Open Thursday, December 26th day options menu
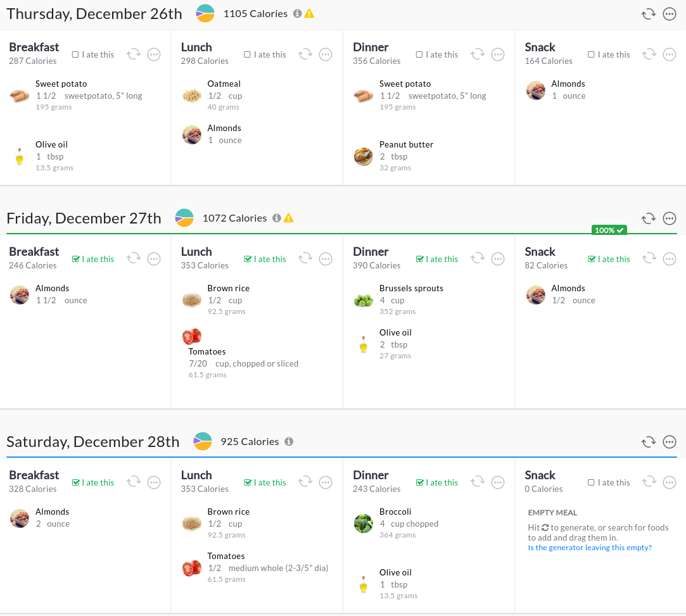The image size is (686, 616). [670, 14]
